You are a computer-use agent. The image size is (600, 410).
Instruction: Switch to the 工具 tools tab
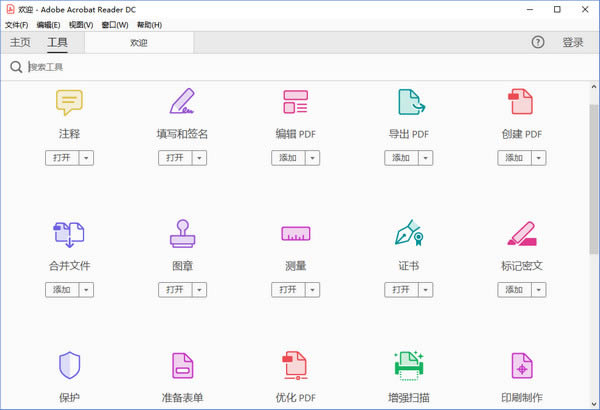(57, 42)
